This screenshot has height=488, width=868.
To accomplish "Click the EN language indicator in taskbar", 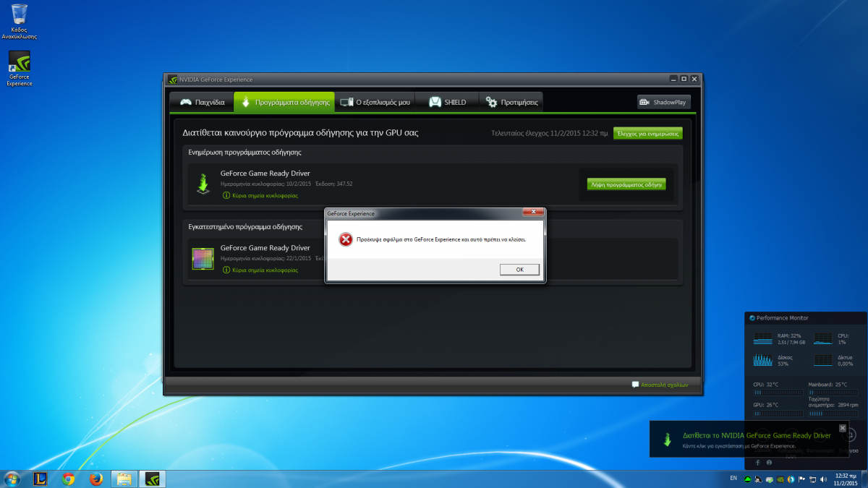I will [733, 479].
